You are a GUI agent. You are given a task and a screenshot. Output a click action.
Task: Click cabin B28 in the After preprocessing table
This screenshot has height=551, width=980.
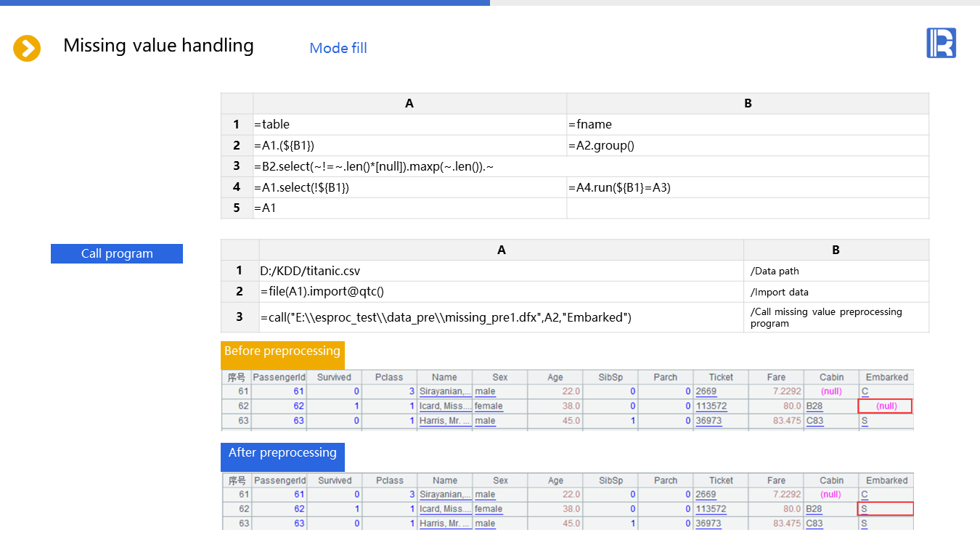tap(814, 509)
